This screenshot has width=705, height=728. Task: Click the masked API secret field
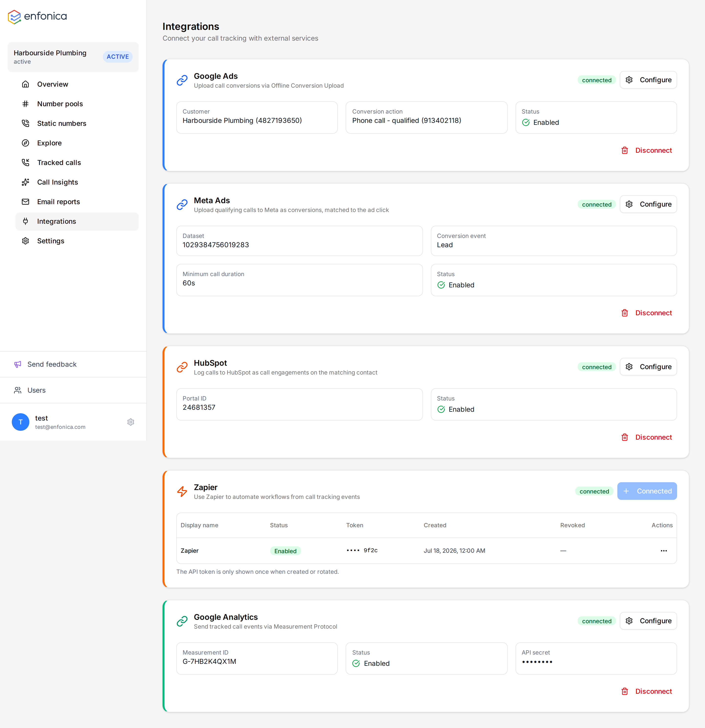coord(596,658)
